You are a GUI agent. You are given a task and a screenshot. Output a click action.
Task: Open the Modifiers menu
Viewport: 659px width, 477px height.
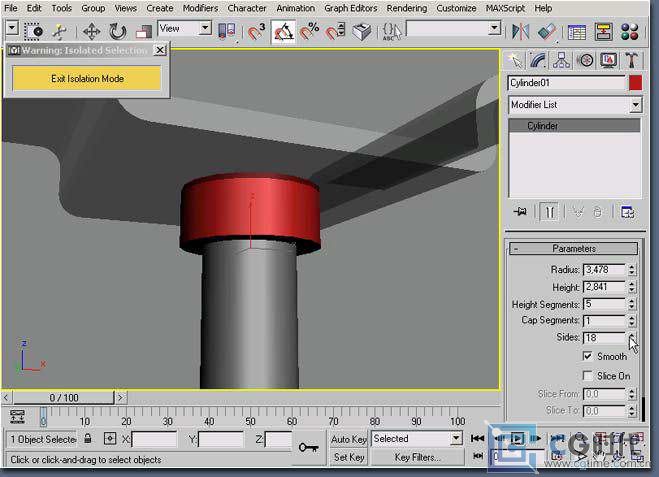point(200,8)
